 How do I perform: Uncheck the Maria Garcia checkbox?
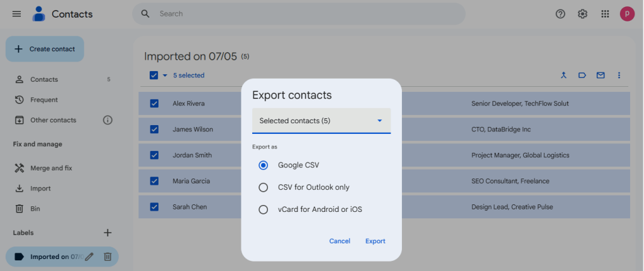155,181
